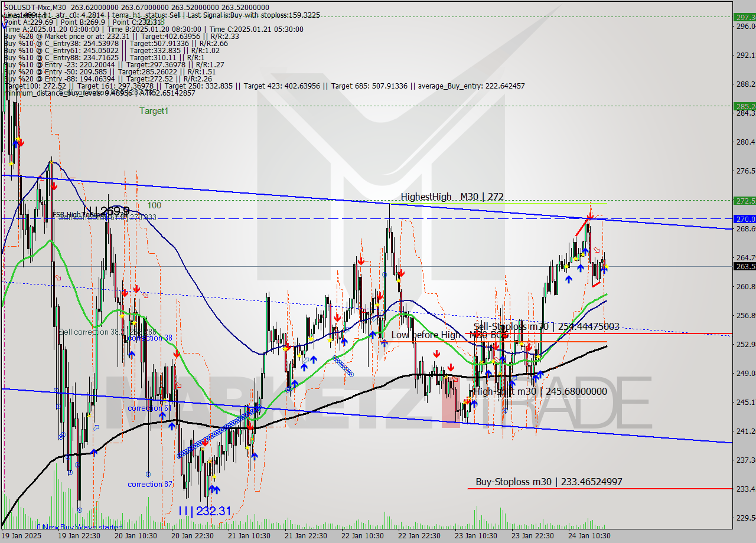Select the 280.4 price axis label
Screen dimensions: 756x543
click(x=745, y=142)
